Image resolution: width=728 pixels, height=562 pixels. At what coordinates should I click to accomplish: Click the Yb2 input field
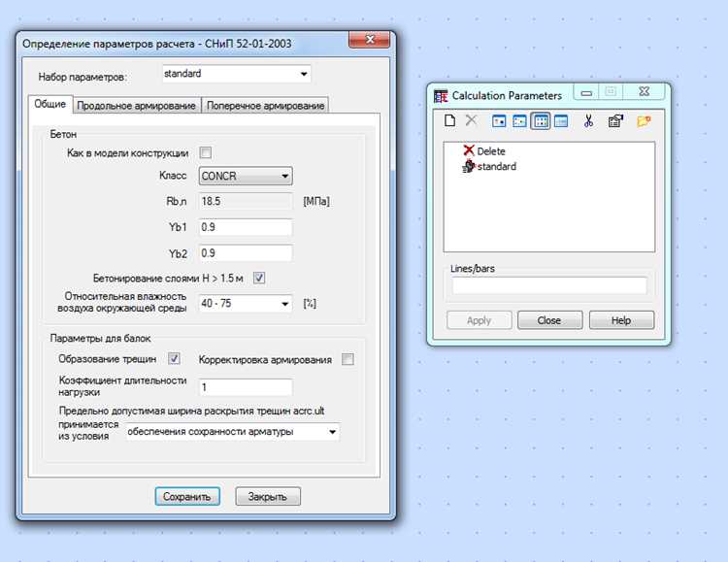coord(246,253)
